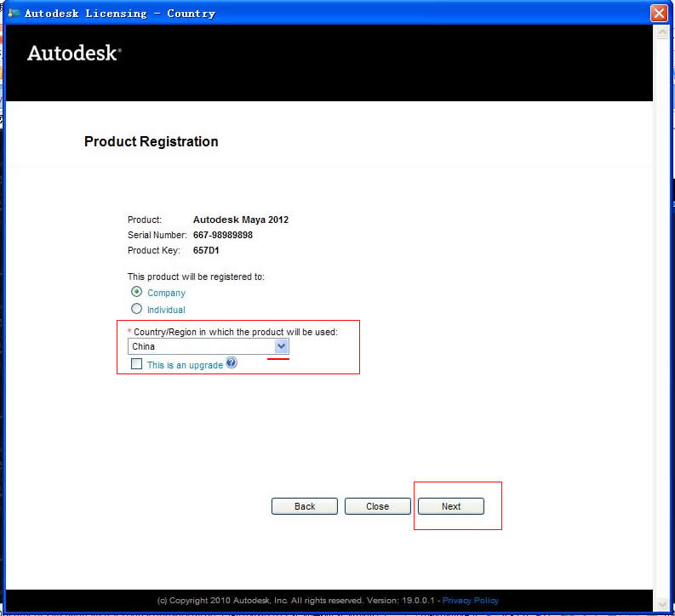
Task: Click the window title bar text
Action: (x=120, y=14)
